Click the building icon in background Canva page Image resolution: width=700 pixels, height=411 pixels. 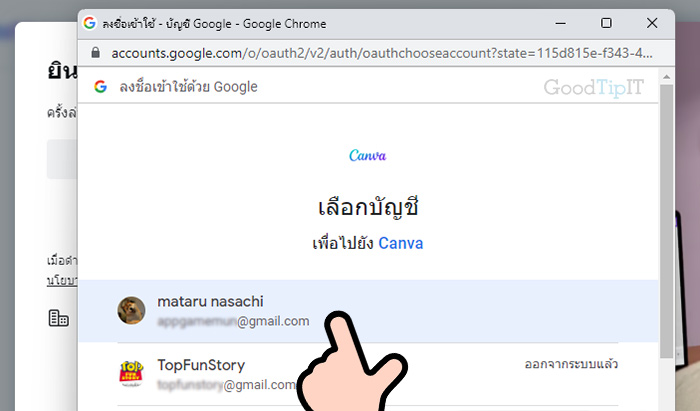coord(58,318)
